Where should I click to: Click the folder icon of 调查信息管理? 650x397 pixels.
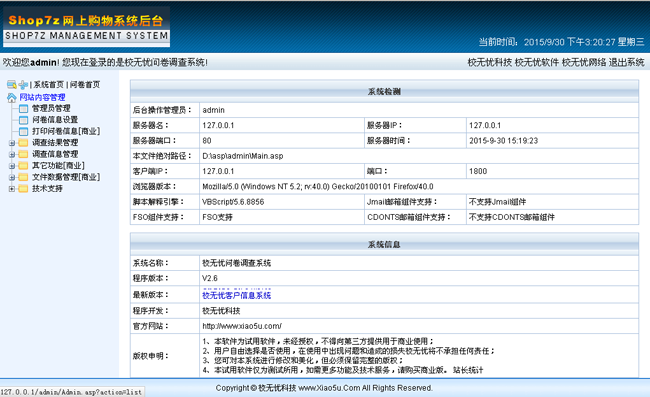coord(23,154)
